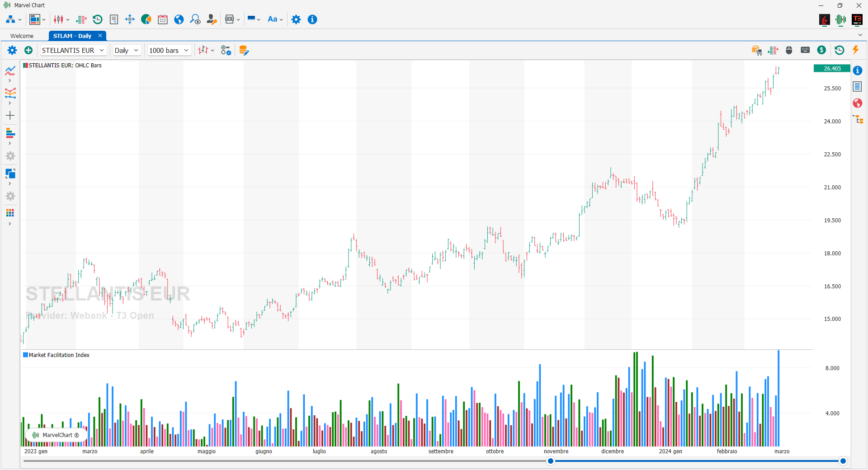Select the crosshair plus tool
This screenshot has height=470, width=868.
pos(10,116)
